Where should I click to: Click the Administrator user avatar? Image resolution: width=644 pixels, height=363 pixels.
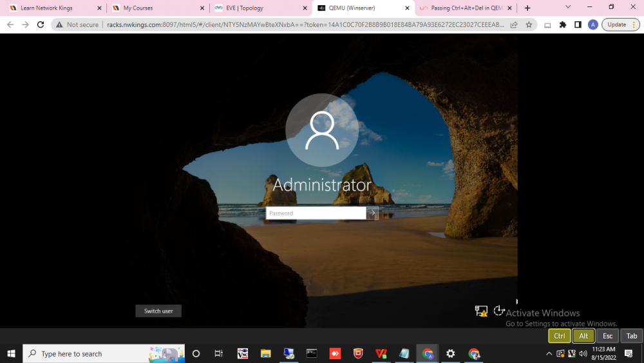pyautogui.click(x=322, y=130)
